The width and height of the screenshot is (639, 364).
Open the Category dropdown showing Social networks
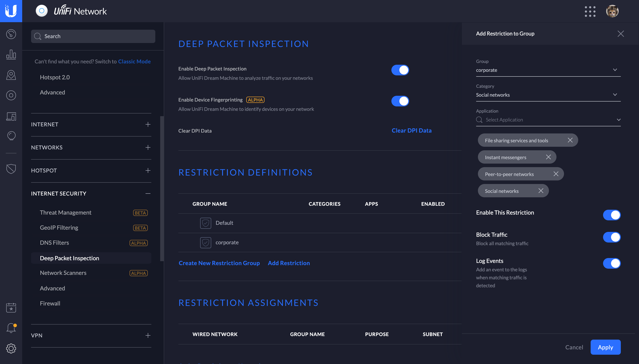tap(548, 95)
